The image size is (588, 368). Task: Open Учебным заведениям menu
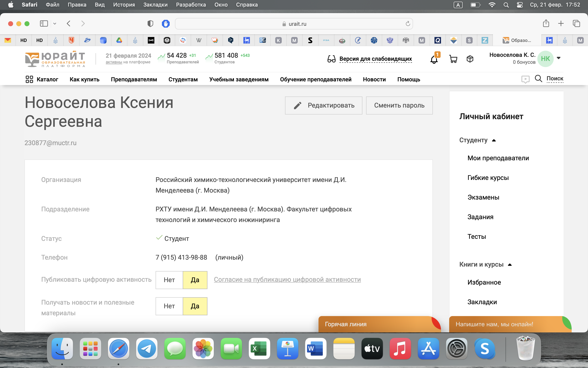tap(239, 79)
